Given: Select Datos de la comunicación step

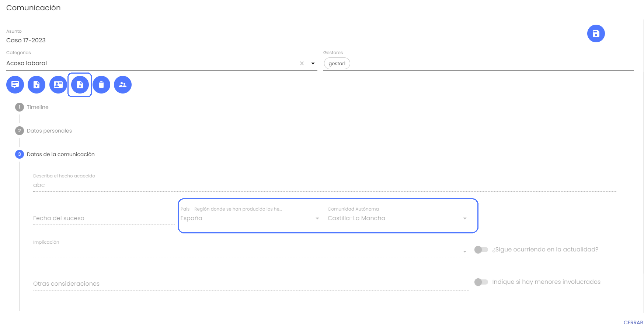Looking at the screenshot, I should [x=60, y=154].
